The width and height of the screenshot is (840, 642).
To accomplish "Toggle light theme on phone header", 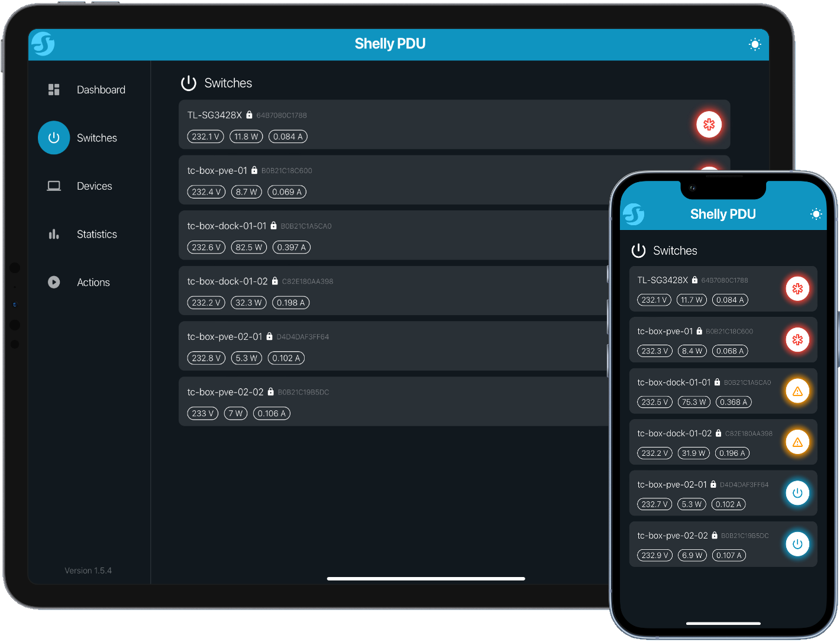I will tap(816, 214).
